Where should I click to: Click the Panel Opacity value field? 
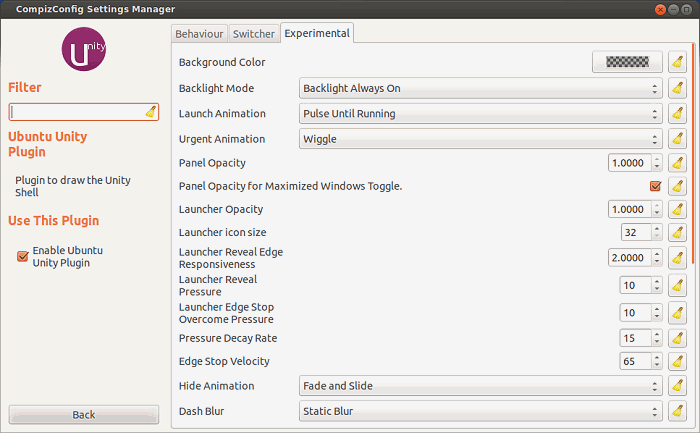click(629, 163)
